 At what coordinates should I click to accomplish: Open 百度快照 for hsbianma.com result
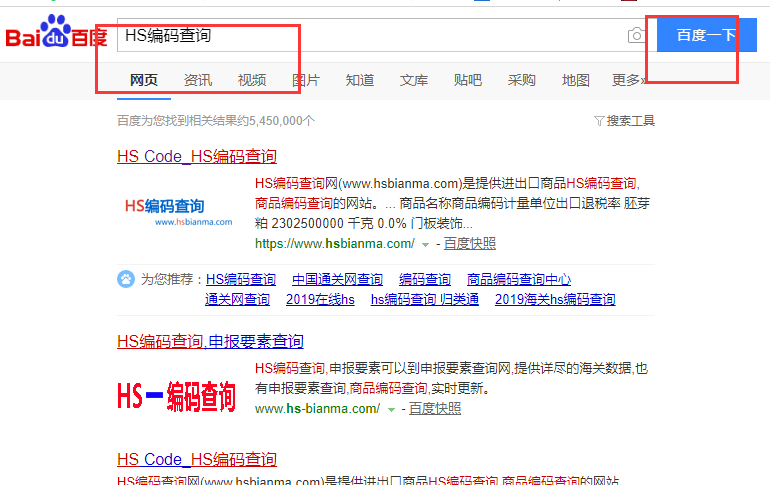click(469, 243)
